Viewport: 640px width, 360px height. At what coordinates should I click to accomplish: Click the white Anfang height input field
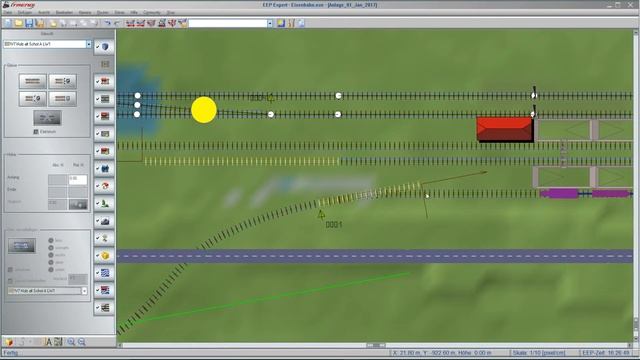(78, 179)
